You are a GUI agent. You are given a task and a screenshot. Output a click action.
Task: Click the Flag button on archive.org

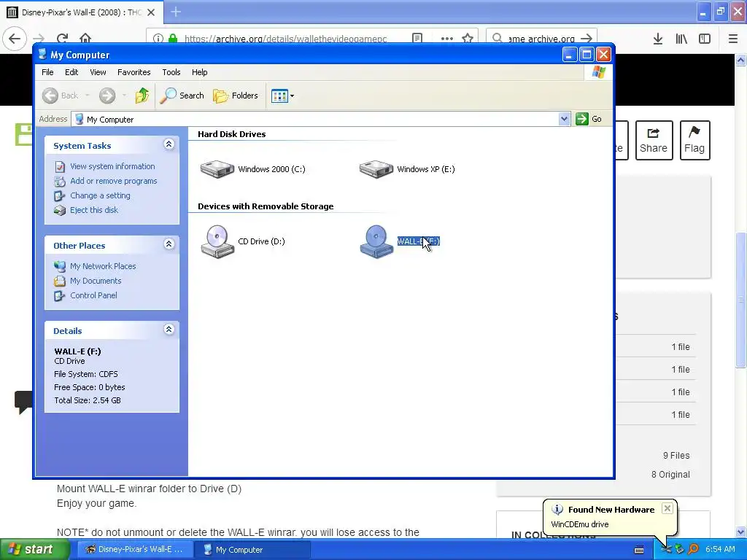click(694, 141)
